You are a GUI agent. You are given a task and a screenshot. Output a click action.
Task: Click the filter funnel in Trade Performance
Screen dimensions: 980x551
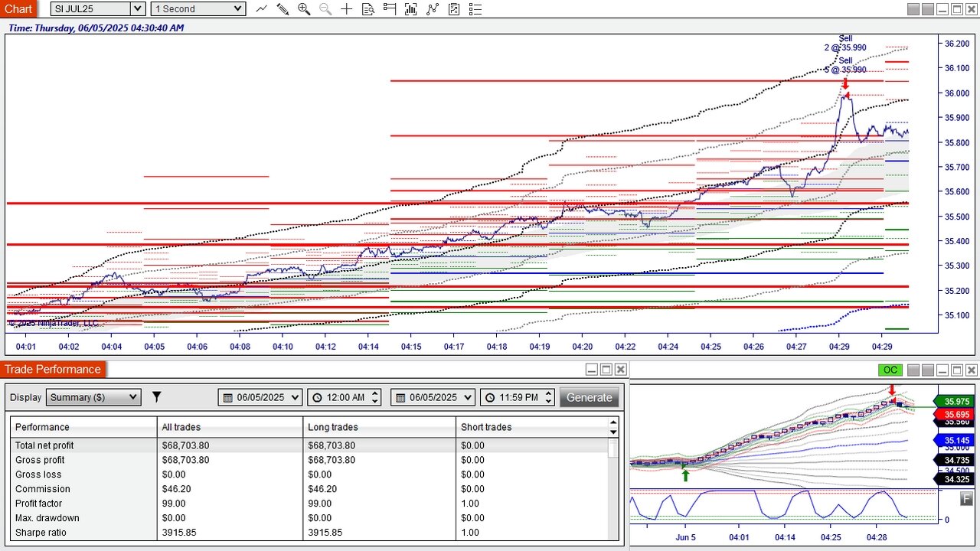[156, 397]
